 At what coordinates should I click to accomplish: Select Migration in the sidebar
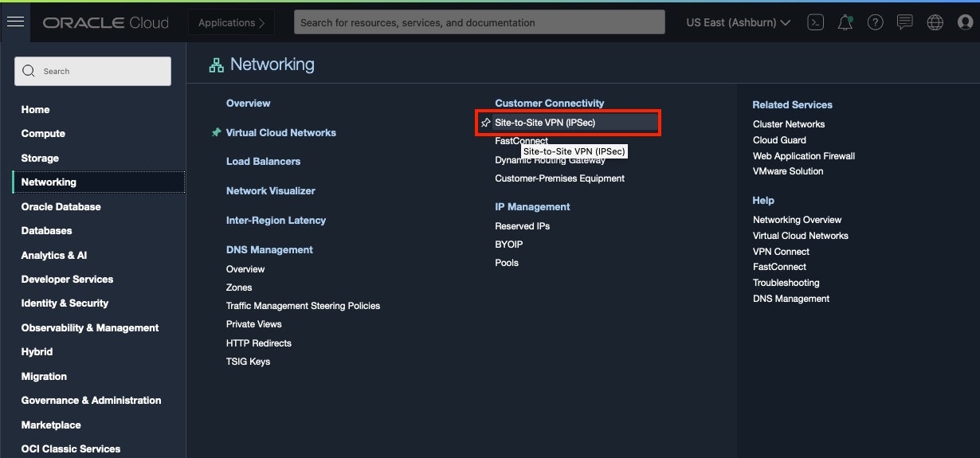coord(44,376)
